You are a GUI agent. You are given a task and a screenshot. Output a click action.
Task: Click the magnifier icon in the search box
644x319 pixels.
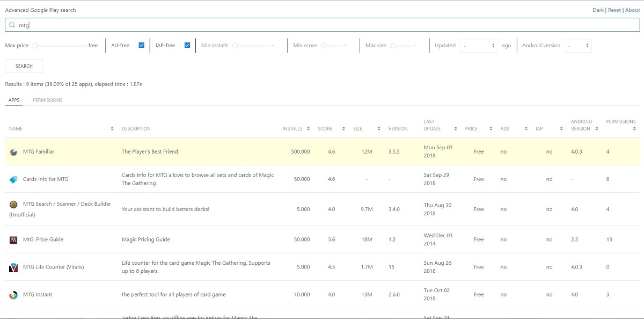tap(12, 25)
